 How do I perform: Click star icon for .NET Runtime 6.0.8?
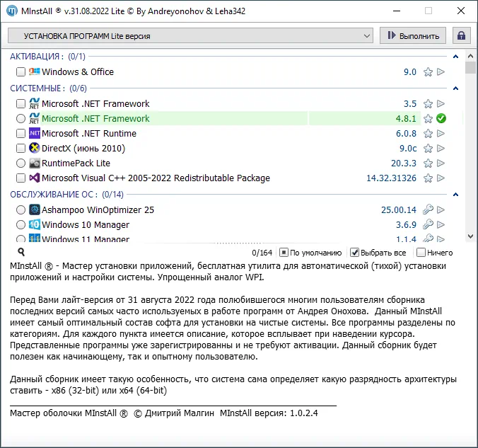coord(428,133)
